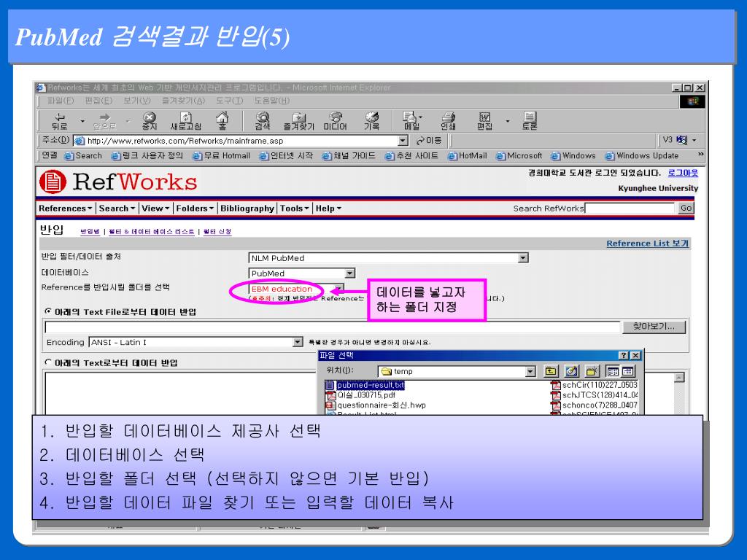Click the Mail (메일) toolbar icon
The image size is (747, 560).
point(411,121)
